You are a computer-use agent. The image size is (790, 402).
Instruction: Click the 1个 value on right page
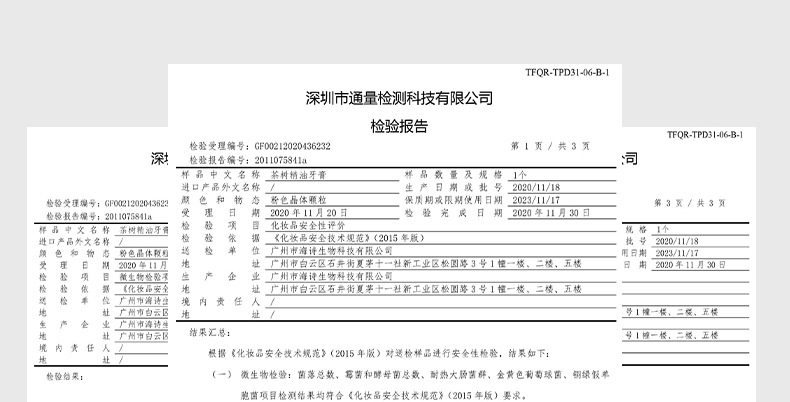click(663, 230)
